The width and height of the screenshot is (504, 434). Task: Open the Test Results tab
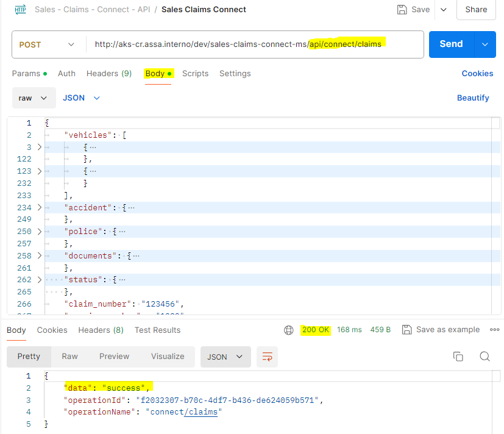pyautogui.click(x=157, y=330)
